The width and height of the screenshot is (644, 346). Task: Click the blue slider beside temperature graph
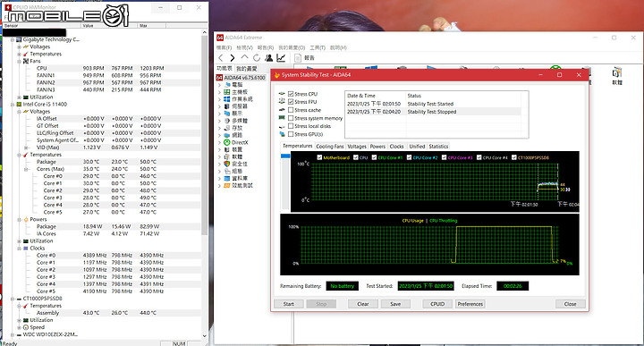point(285,156)
